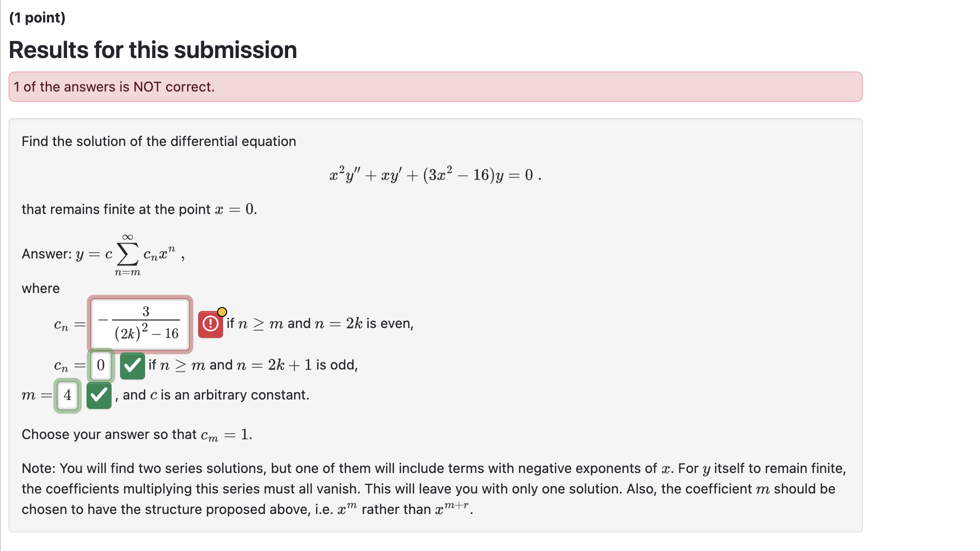
Task: Click the yellow dot on the error indicator
Action: click(x=222, y=310)
